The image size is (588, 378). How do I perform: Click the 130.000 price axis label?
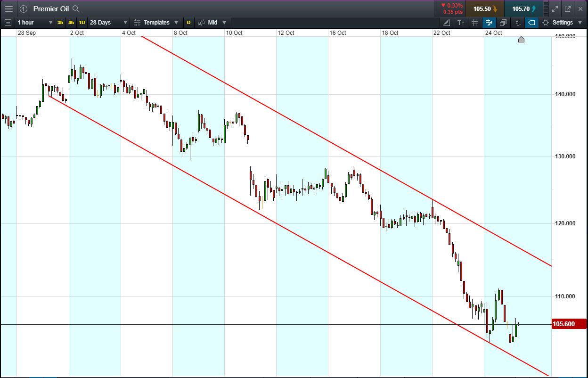point(564,156)
